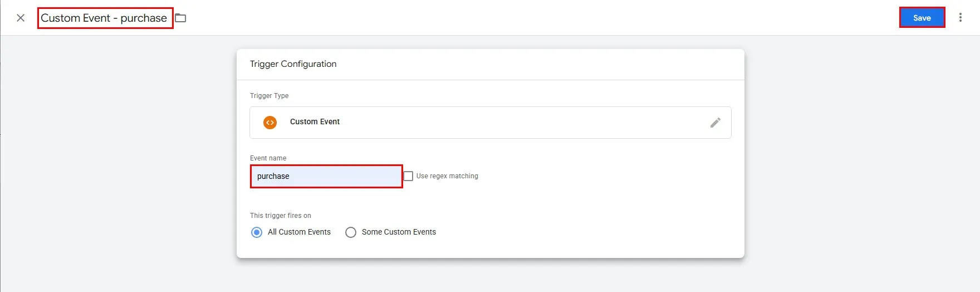
Task: Click the 'This trigger fires on' label
Action: click(x=280, y=216)
